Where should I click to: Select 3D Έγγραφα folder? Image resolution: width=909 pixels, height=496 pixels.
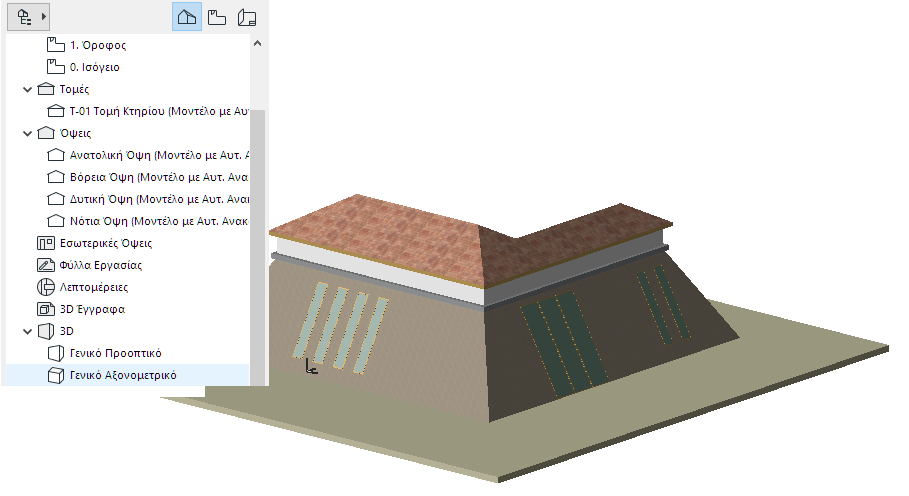(93, 309)
